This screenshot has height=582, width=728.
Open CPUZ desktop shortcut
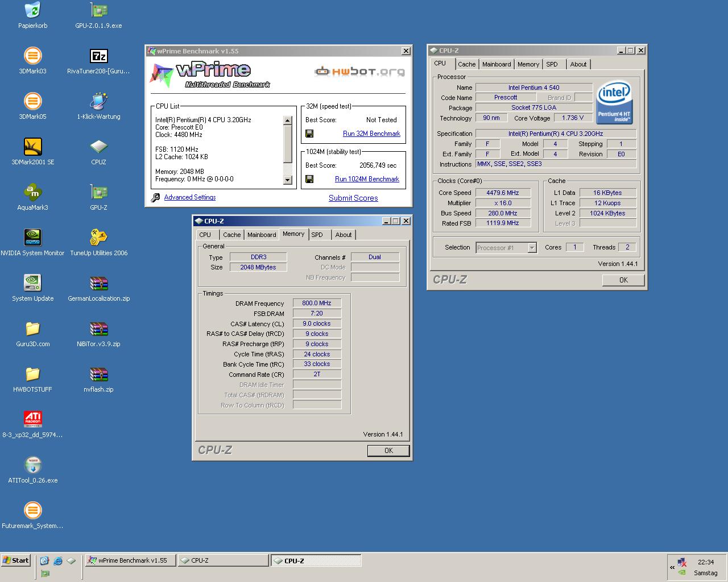98,147
